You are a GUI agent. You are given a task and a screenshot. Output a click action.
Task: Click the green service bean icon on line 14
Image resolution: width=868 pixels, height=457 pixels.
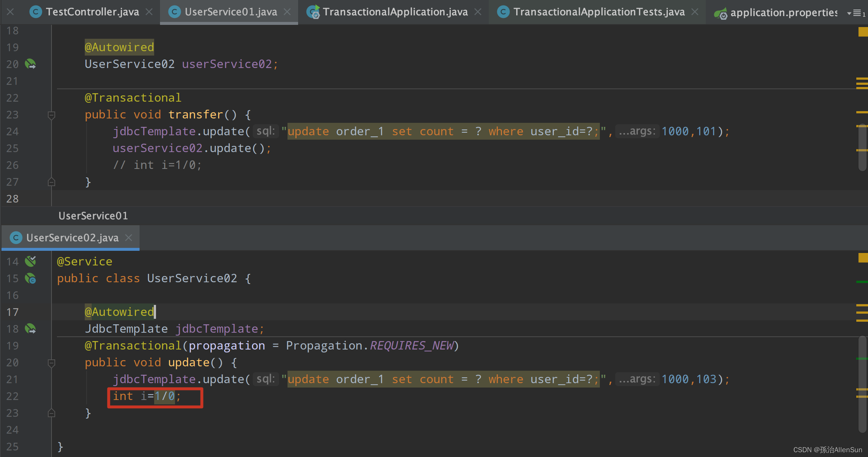coord(32,261)
